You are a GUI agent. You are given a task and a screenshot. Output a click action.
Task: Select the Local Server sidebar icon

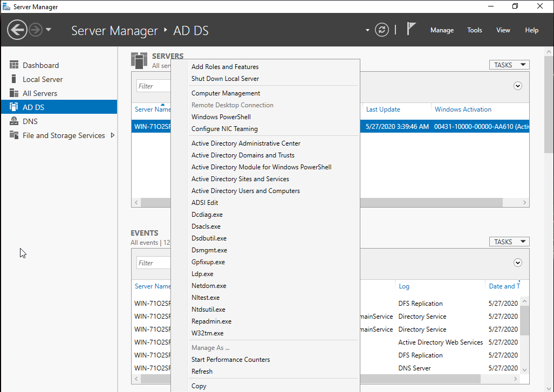[x=14, y=79]
